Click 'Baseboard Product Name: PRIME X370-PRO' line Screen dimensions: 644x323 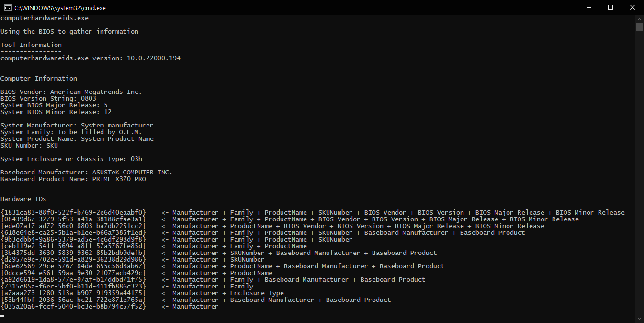click(73, 179)
